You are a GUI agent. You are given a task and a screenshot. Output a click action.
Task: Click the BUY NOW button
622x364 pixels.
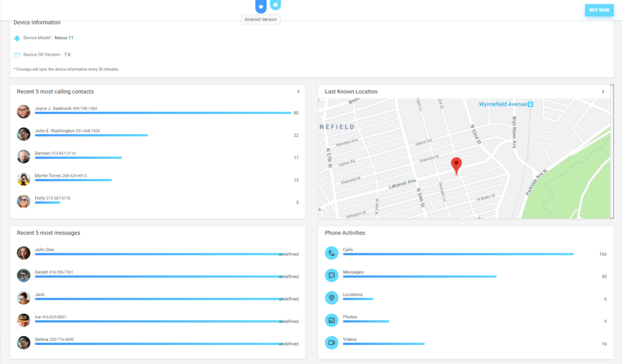pos(599,10)
